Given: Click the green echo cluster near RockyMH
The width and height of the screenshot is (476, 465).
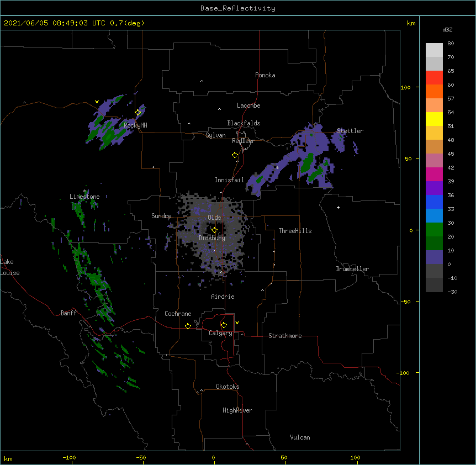Looking at the screenshot, I should point(108,135).
